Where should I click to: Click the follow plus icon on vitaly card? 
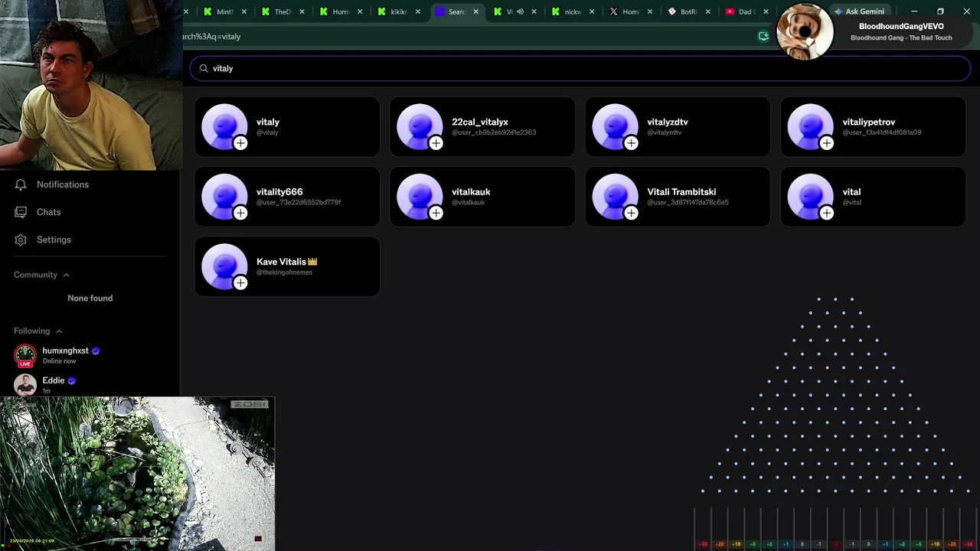(240, 143)
